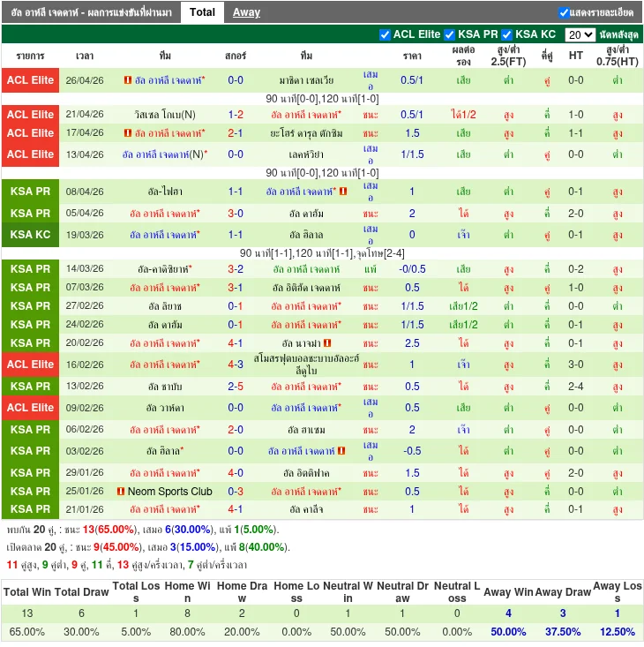Open the 4-3 score on 16/02/26
The image size is (644, 647).
point(236,365)
